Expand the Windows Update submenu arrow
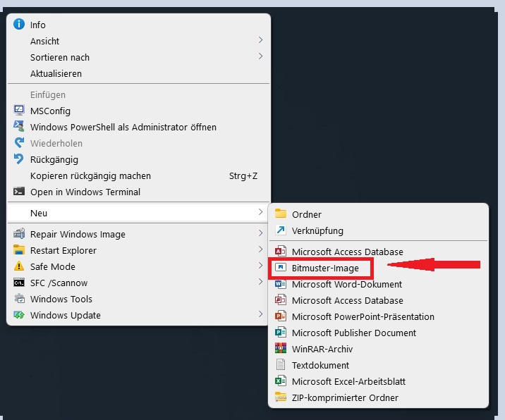Screen dimensions: 505x420 pyautogui.click(x=260, y=314)
